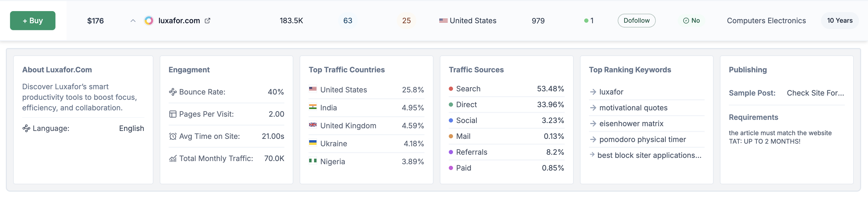The height and width of the screenshot is (198, 868).
Task: Click the Check Site For... sample post link
Action: click(x=815, y=93)
